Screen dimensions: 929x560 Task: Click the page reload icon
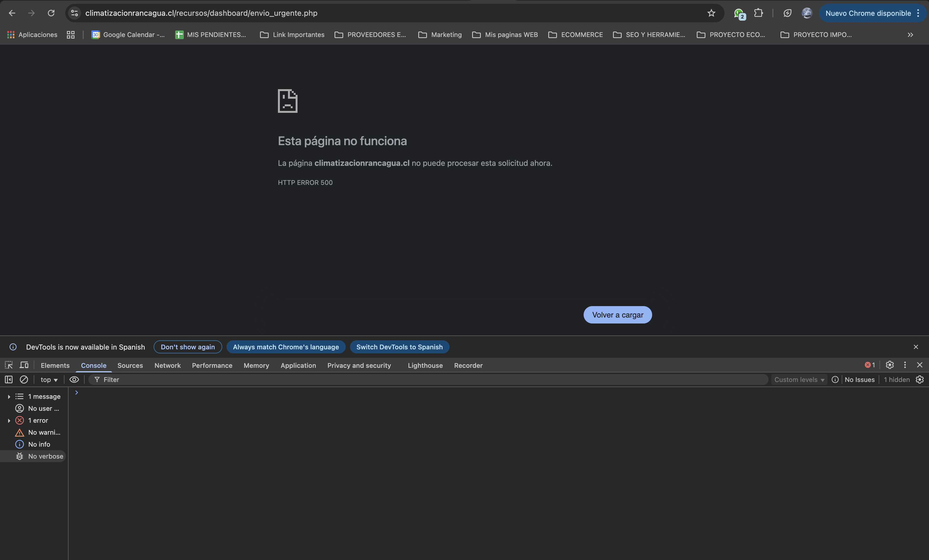[51, 13]
